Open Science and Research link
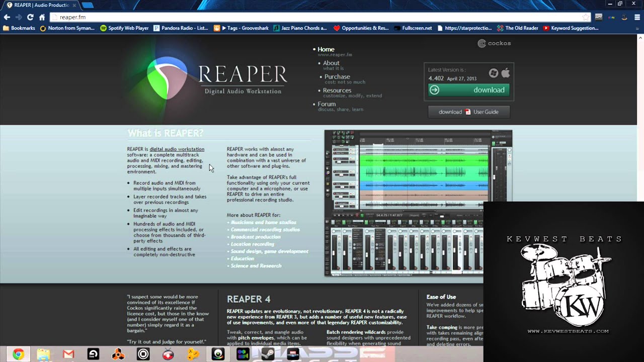Image resolution: width=644 pixels, height=362 pixels. pos(256,265)
